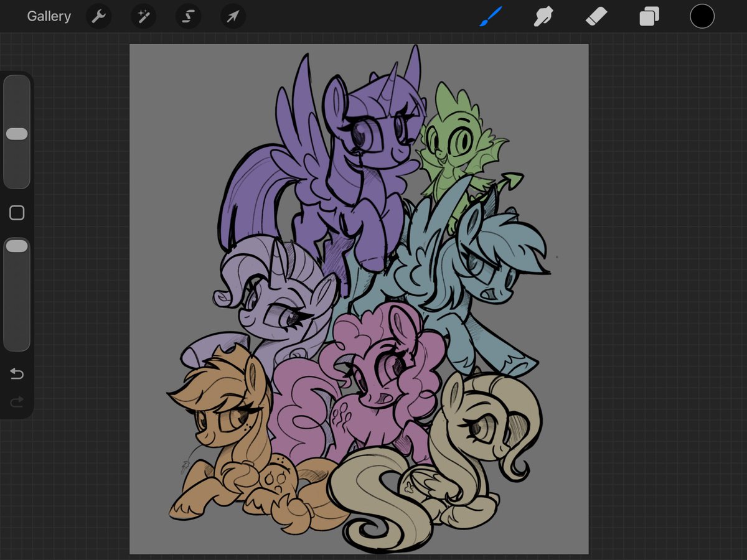The image size is (747, 560).
Task: Open the Gallery view
Action: tap(49, 16)
